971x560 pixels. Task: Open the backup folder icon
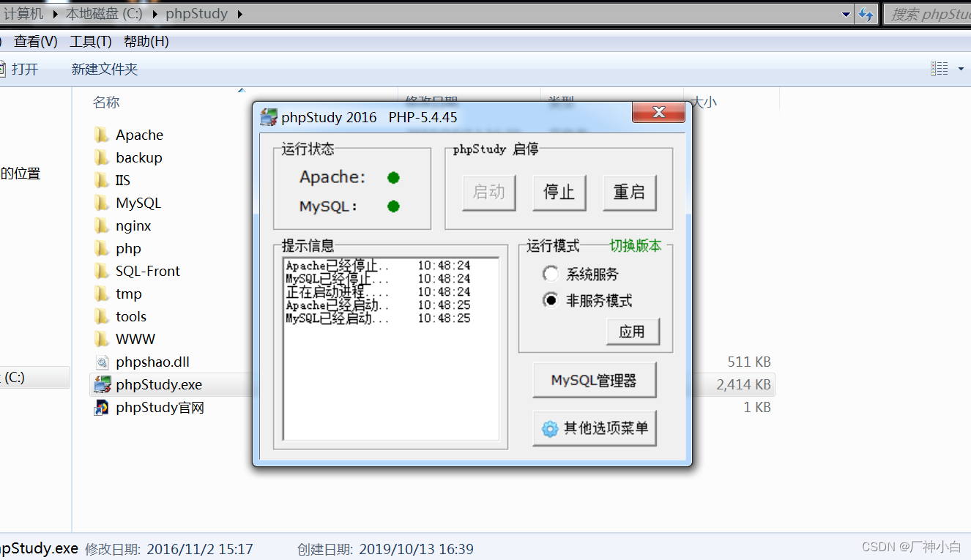click(102, 157)
